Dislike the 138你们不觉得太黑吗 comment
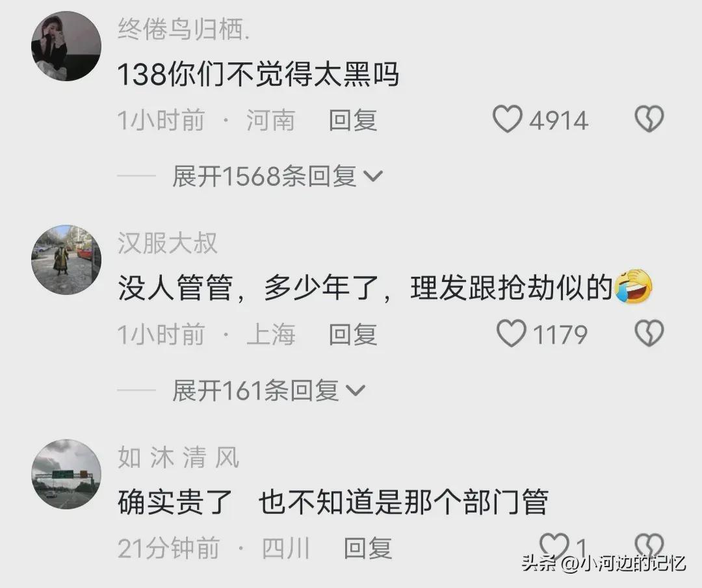The height and width of the screenshot is (588, 702). click(x=649, y=119)
